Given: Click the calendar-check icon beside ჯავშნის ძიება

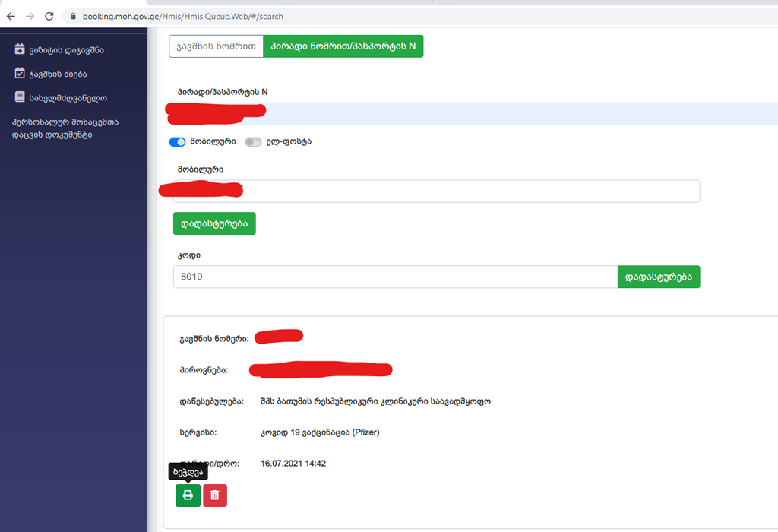Looking at the screenshot, I should coord(20,73).
